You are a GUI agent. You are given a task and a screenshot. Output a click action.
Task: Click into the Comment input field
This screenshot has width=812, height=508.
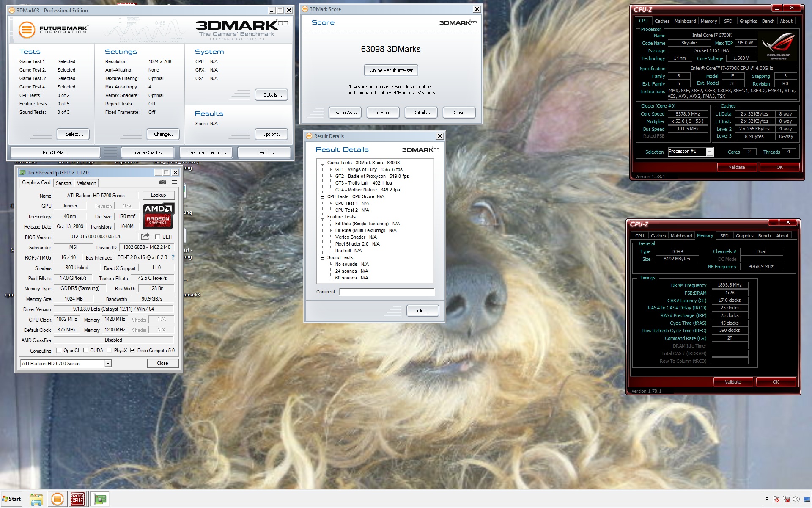point(387,292)
